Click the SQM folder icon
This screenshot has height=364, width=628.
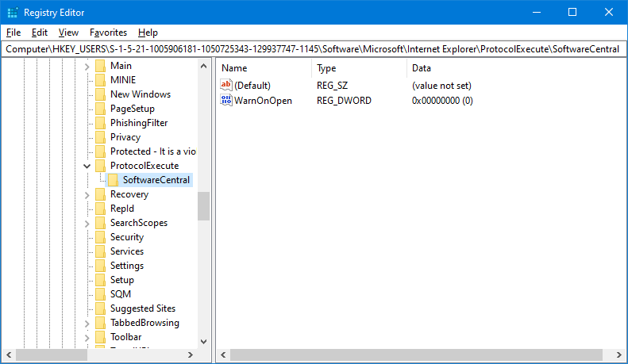[x=100, y=294]
